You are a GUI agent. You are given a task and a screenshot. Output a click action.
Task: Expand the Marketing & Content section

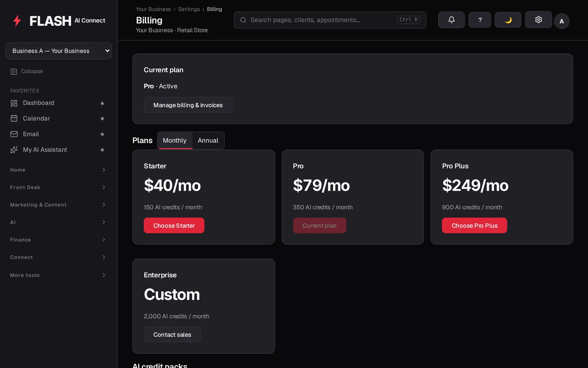(x=58, y=205)
